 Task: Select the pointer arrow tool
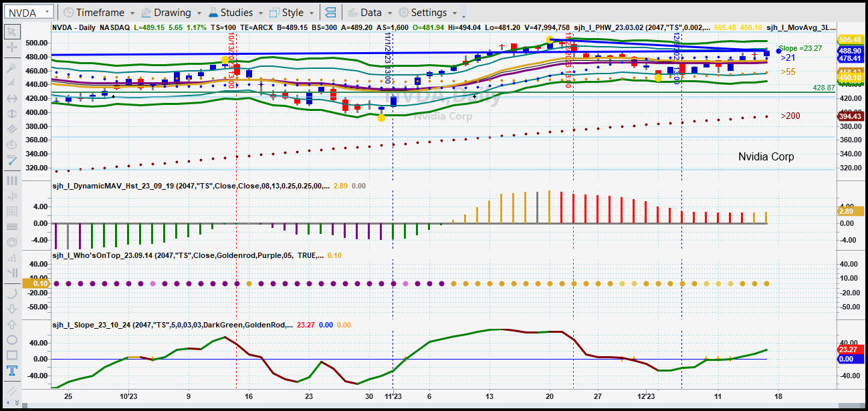(x=11, y=32)
